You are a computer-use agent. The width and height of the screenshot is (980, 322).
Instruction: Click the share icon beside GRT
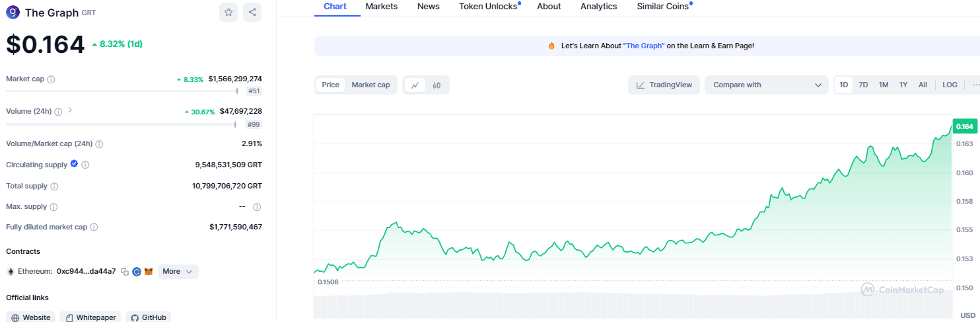(252, 13)
